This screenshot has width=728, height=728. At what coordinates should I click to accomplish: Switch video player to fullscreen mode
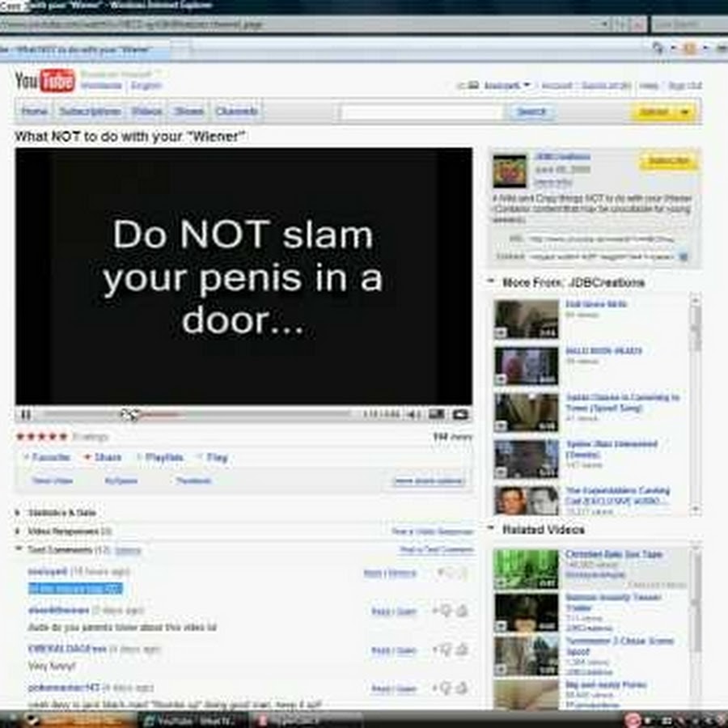click(460, 415)
